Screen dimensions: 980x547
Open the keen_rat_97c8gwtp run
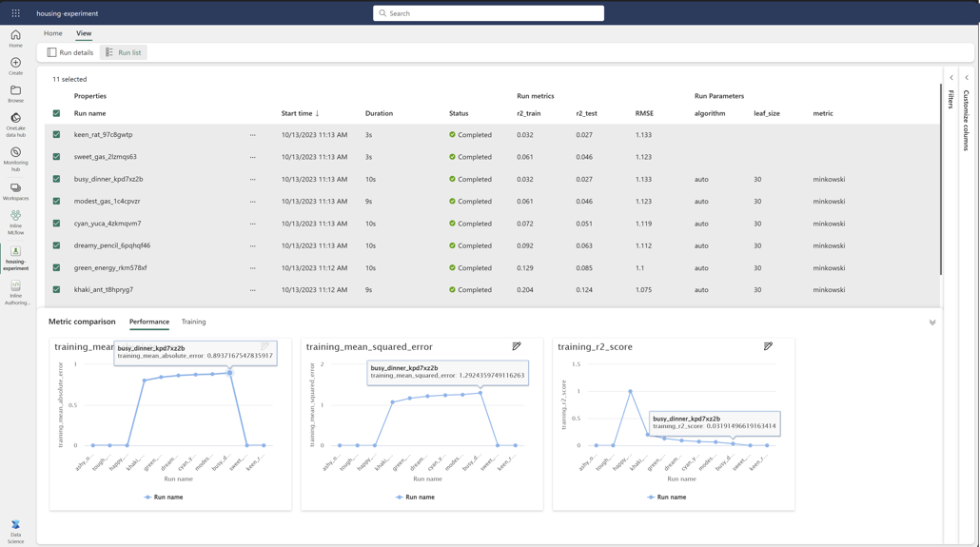point(103,134)
